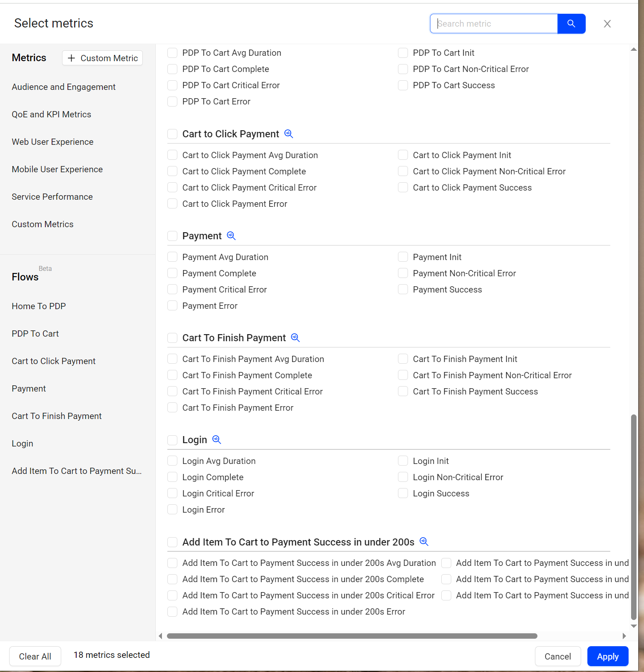The width and height of the screenshot is (644, 672).
Task: Click magnifier icon beside Add Item To Cart heading
Action: point(424,541)
